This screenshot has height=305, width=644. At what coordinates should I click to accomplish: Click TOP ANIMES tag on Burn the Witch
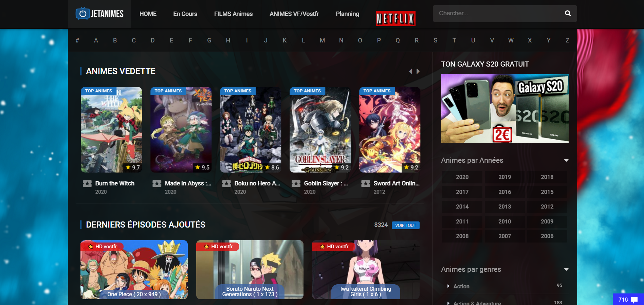98,91
